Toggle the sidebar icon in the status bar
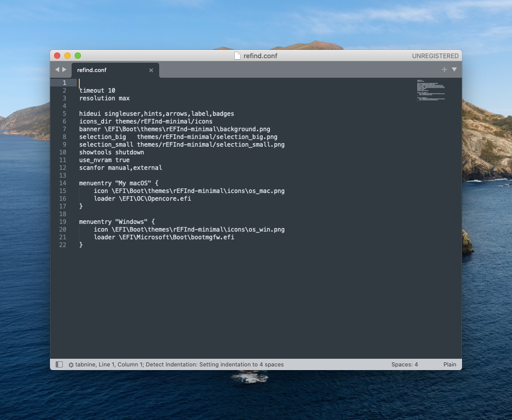 click(x=59, y=364)
